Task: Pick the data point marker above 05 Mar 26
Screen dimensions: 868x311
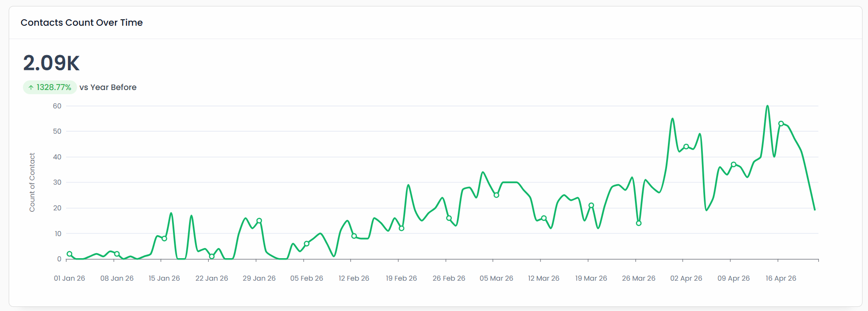Action: [x=496, y=195]
